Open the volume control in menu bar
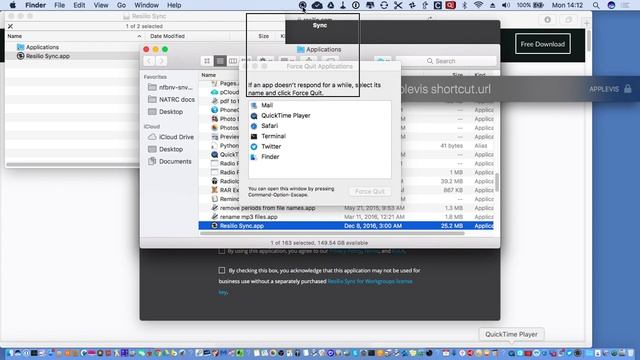 pos(506,5)
